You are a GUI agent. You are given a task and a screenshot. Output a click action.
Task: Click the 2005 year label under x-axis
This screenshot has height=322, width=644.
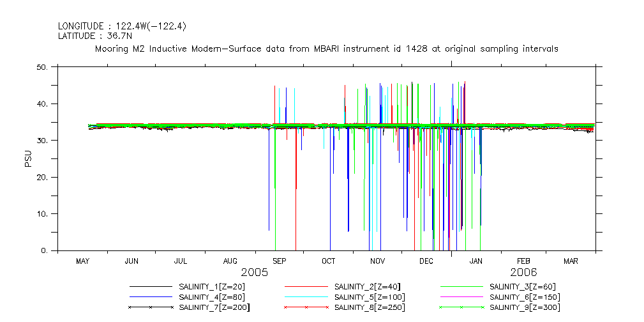pyautogui.click(x=253, y=272)
